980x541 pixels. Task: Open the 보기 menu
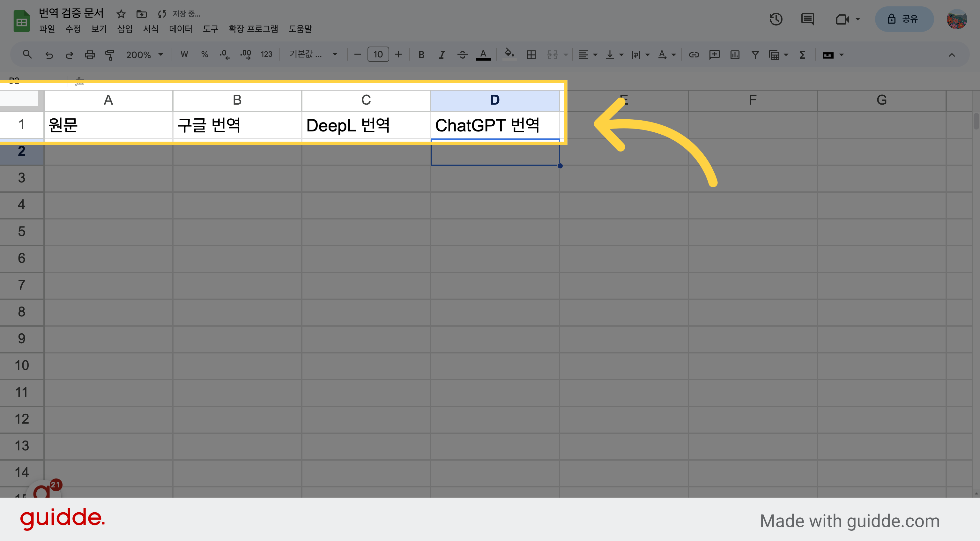99,28
